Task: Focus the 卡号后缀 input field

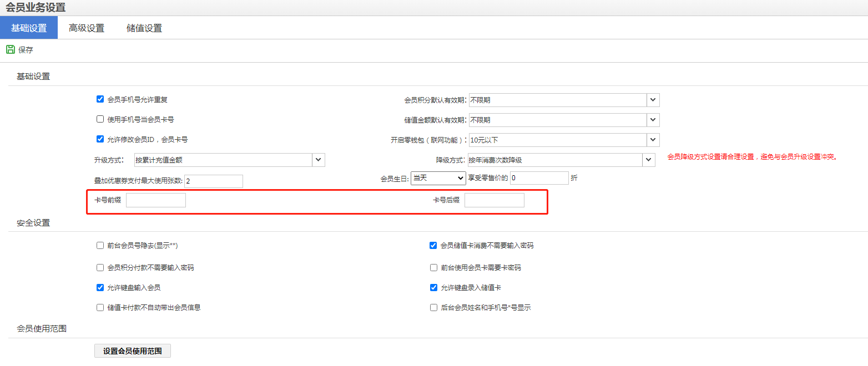Action: pos(494,200)
